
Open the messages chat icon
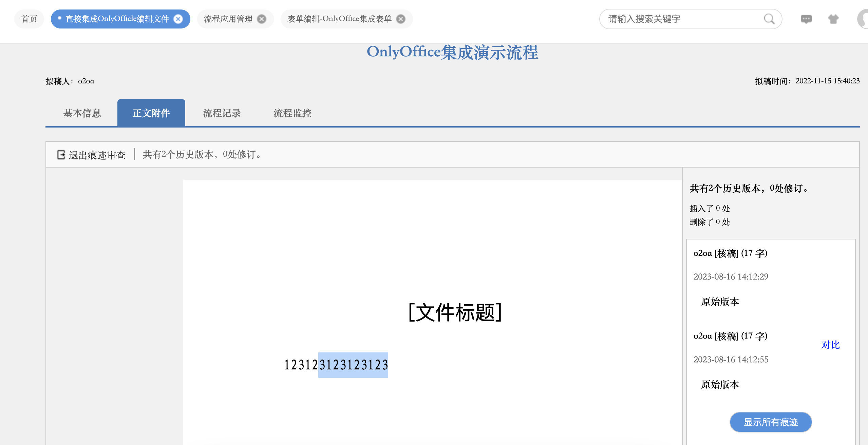click(x=806, y=19)
